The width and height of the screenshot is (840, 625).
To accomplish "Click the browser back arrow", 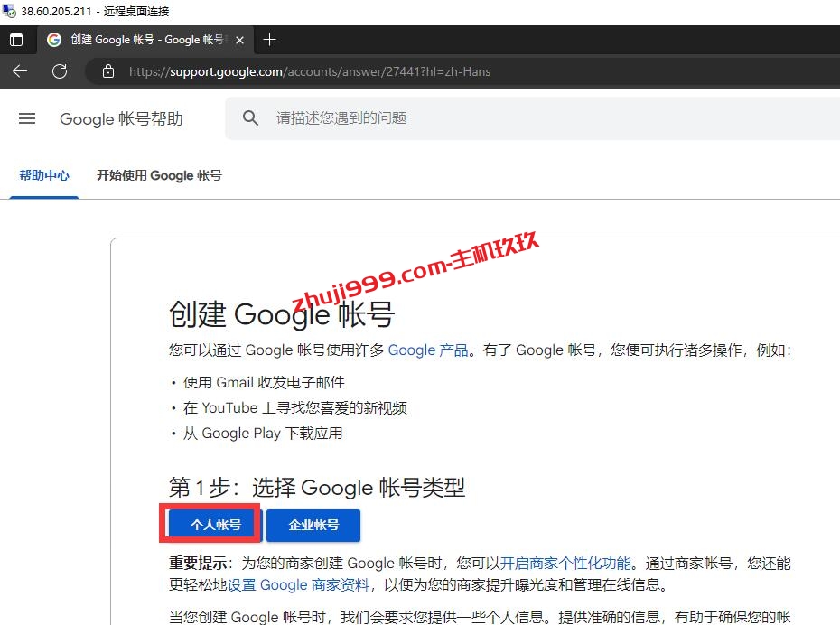I will [20, 71].
